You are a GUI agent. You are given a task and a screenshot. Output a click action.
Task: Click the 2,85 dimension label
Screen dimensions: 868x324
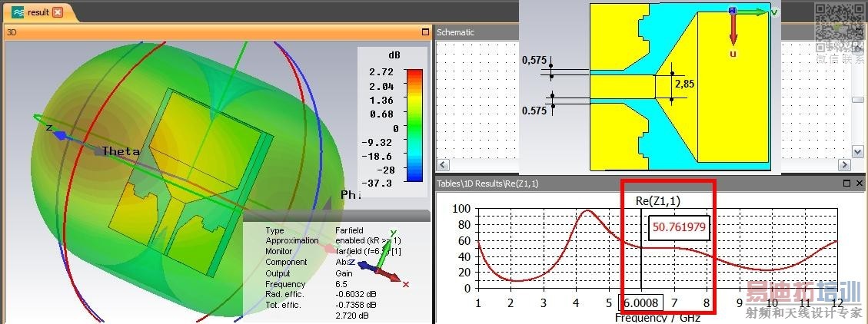(684, 84)
